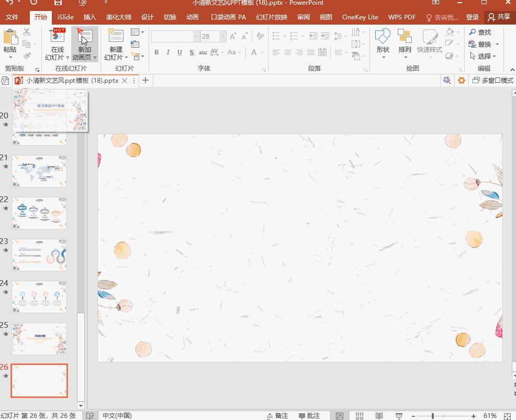Switch to slide sorter view in status bar
The image size is (516, 420).
360,416
